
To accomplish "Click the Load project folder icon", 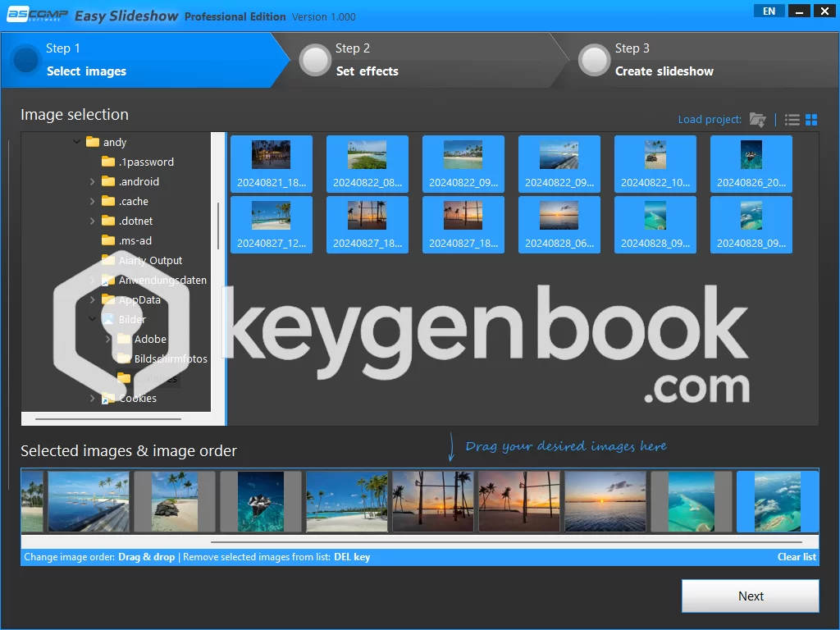I will pyautogui.click(x=757, y=120).
